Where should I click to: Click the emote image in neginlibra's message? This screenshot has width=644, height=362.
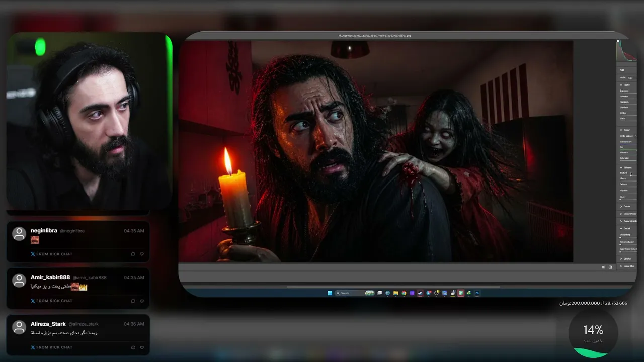pyautogui.click(x=35, y=240)
